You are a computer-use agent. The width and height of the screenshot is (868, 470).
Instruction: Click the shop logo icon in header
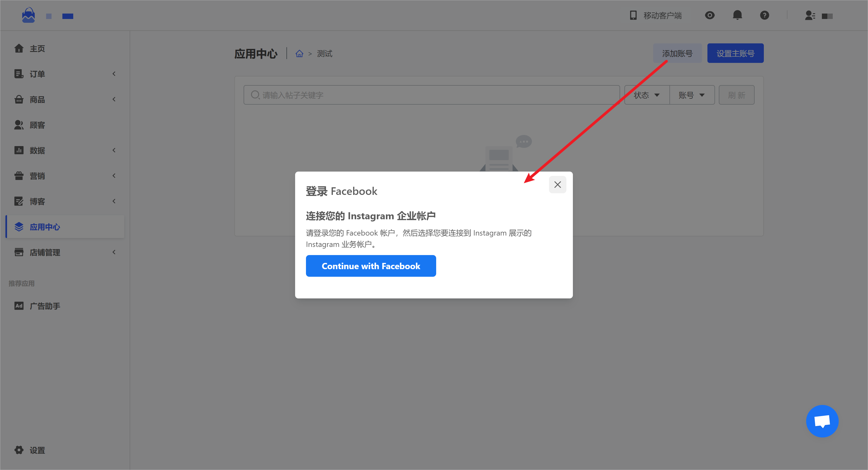point(28,15)
